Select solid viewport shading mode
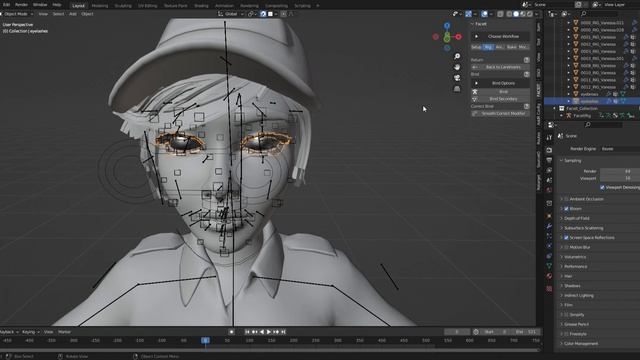Image resolution: width=640 pixels, height=360 pixels. 516,14
